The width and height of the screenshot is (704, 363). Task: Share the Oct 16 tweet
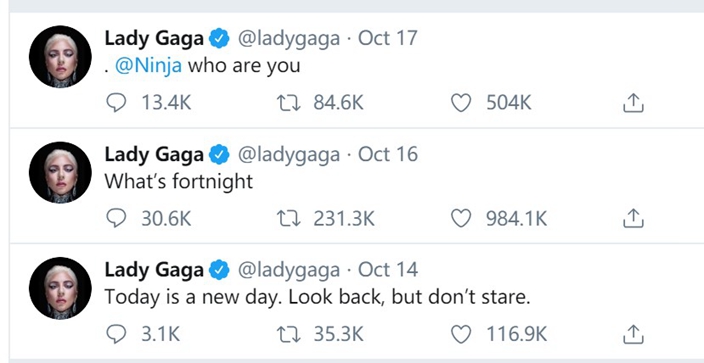click(x=633, y=219)
